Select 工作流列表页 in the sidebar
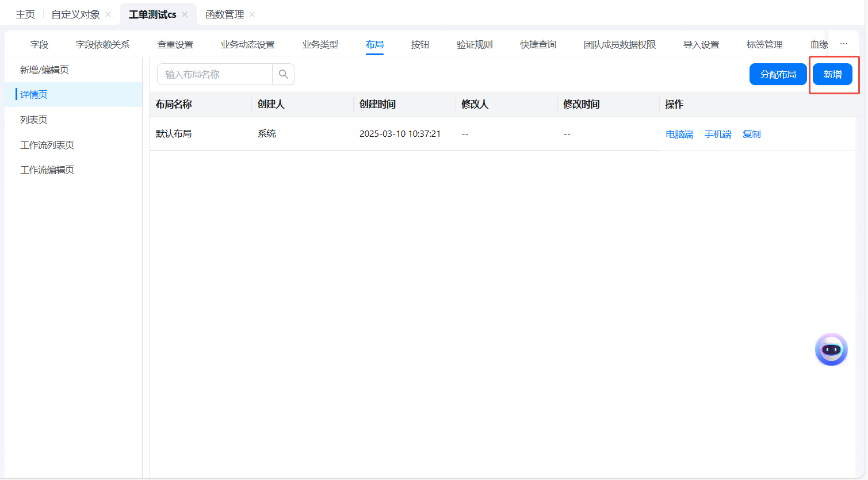Image resolution: width=868 pixels, height=480 pixels. pyautogui.click(x=74, y=145)
